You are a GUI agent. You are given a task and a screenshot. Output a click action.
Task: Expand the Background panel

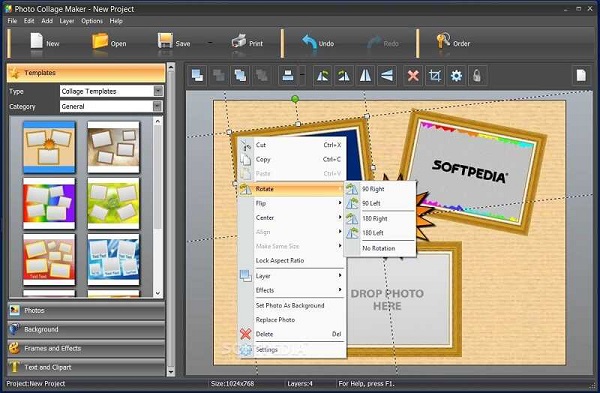pos(86,329)
